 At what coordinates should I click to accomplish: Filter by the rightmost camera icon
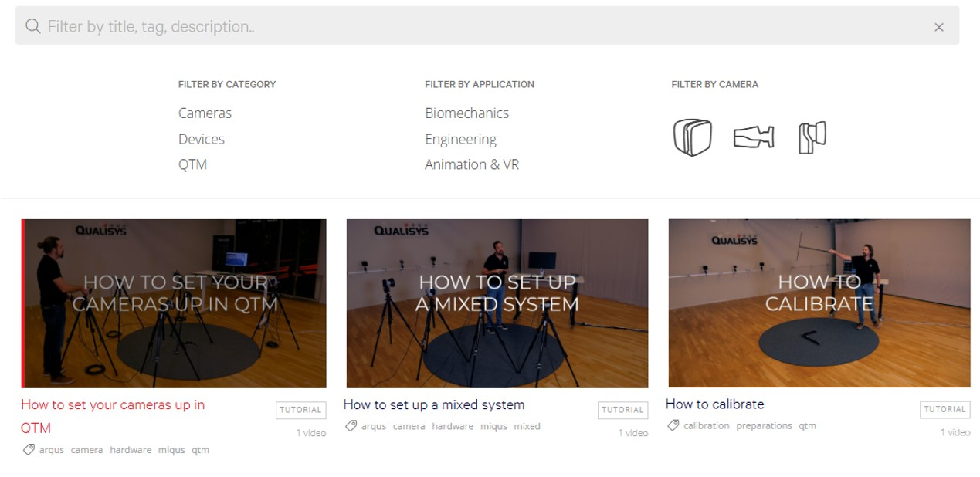812,138
